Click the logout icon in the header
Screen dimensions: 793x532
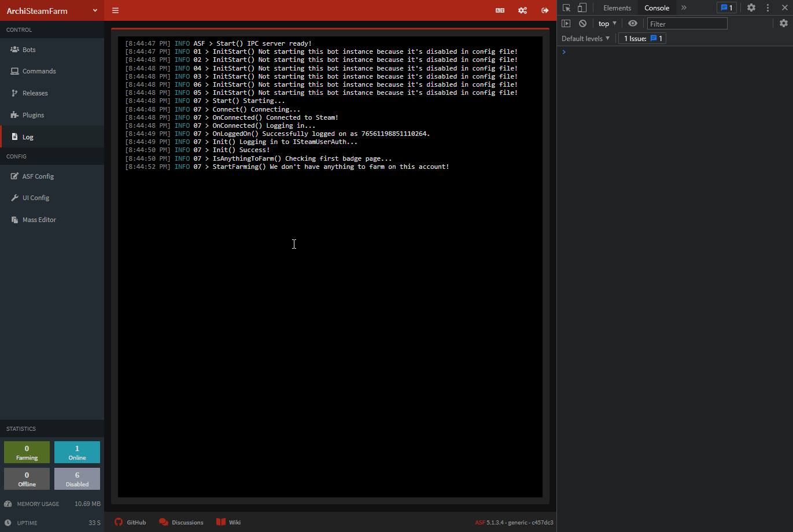[x=544, y=10]
